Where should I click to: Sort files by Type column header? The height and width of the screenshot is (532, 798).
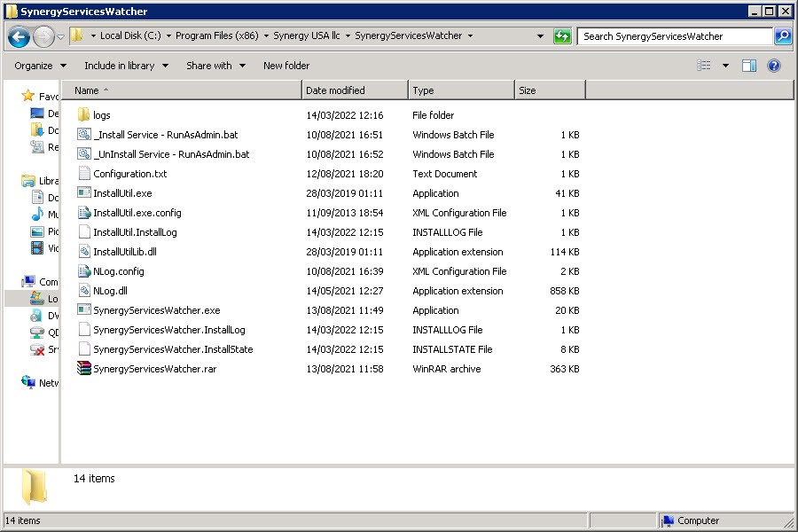(x=462, y=90)
